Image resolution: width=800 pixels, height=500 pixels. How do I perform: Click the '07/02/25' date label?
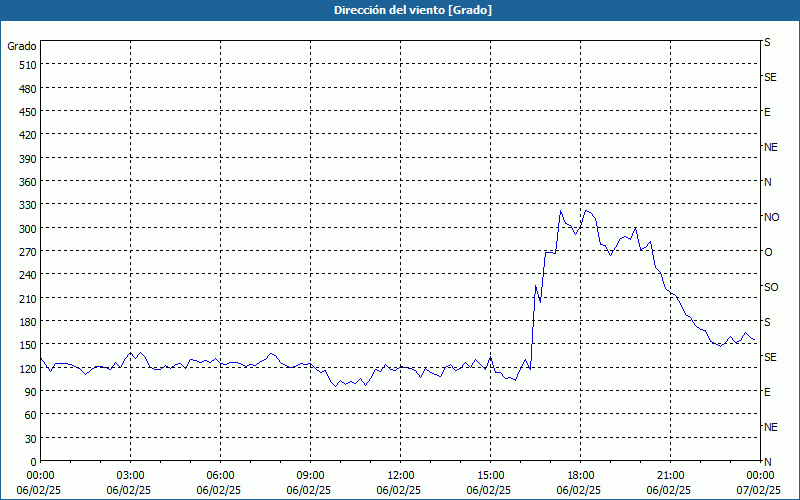tap(759, 490)
